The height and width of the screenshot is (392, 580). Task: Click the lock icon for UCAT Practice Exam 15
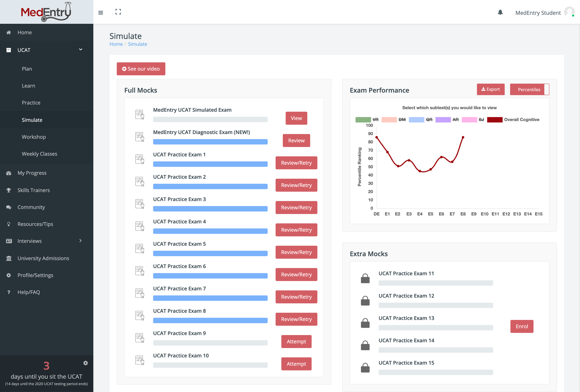(x=365, y=367)
